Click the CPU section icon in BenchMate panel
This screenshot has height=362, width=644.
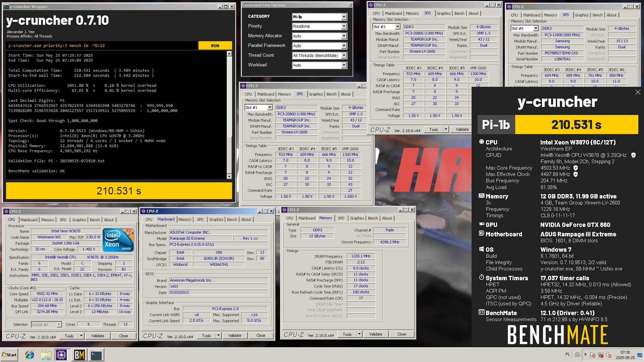click(481, 142)
